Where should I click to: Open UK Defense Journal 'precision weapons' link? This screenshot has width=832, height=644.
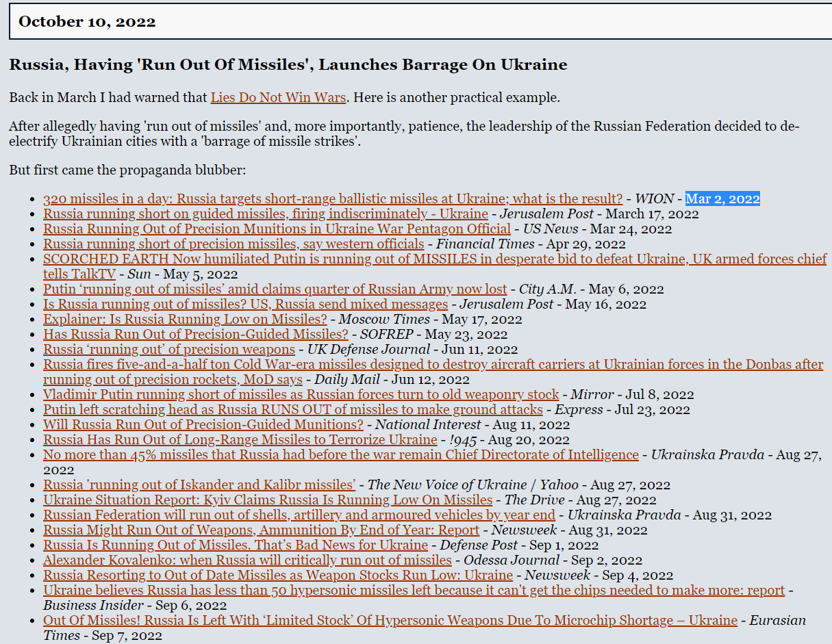tap(169, 349)
